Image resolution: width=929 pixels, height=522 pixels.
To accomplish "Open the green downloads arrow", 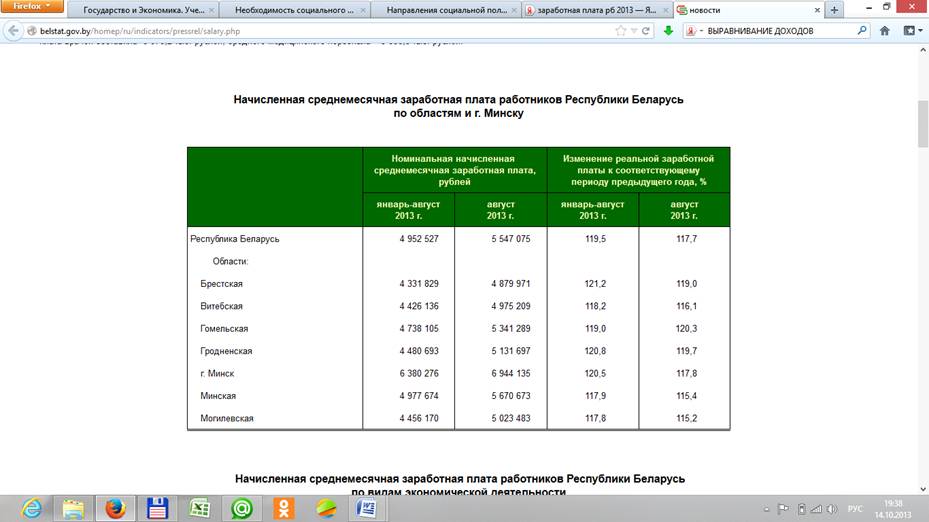I will [x=668, y=31].
